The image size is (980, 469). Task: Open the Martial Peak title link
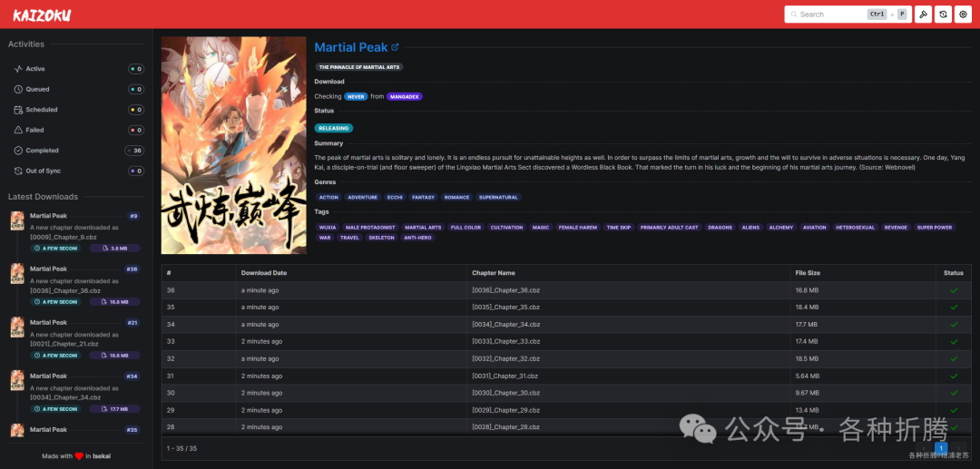point(351,47)
